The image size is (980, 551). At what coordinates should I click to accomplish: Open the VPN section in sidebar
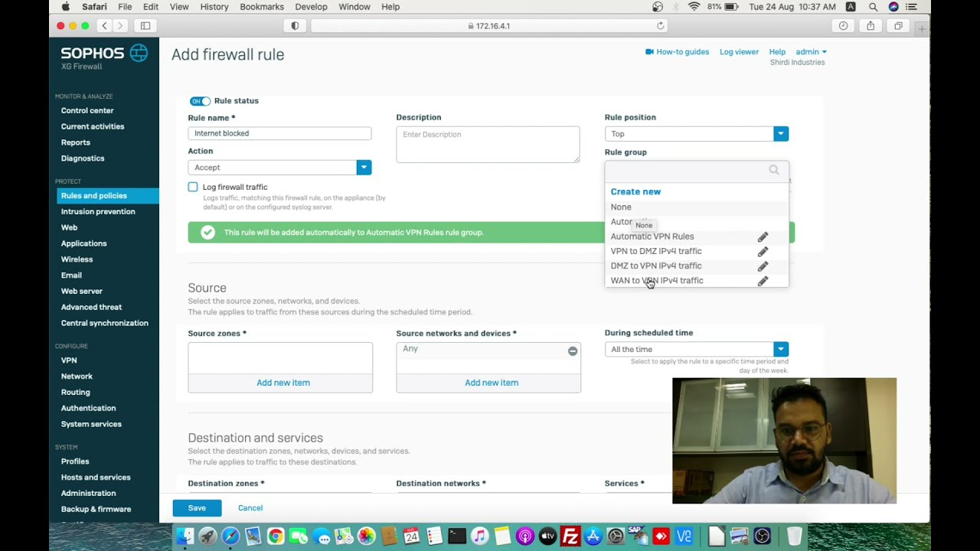tap(69, 360)
